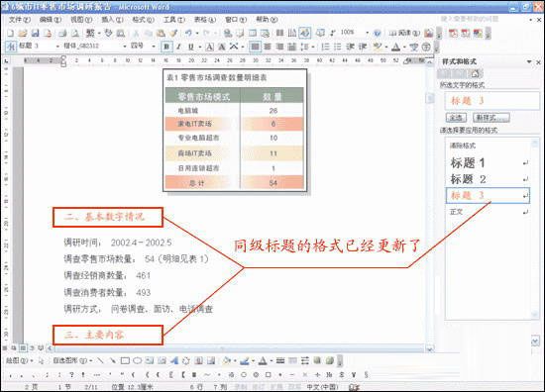Open the 视图 menu
The width and height of the screenshot is (545, 392).
click(81, 20)
